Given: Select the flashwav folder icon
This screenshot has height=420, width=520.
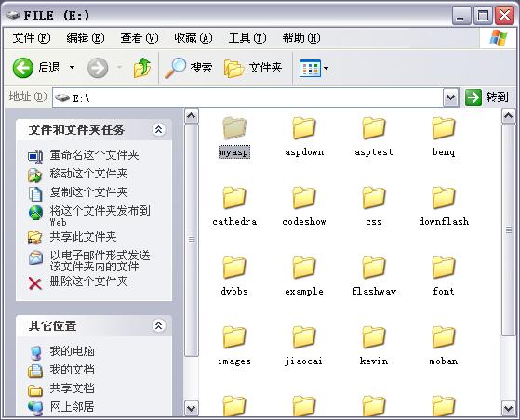Looking at the screenshot, I should 374,268.
